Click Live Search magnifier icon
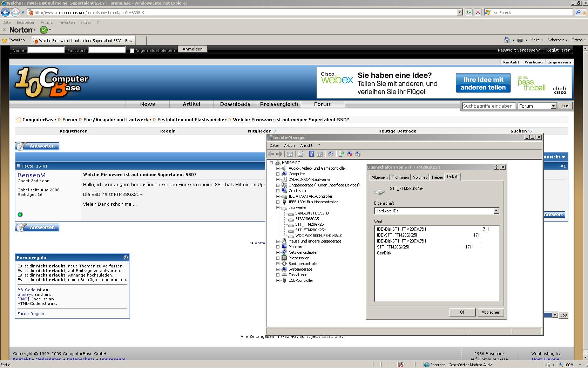 (578, 12)
